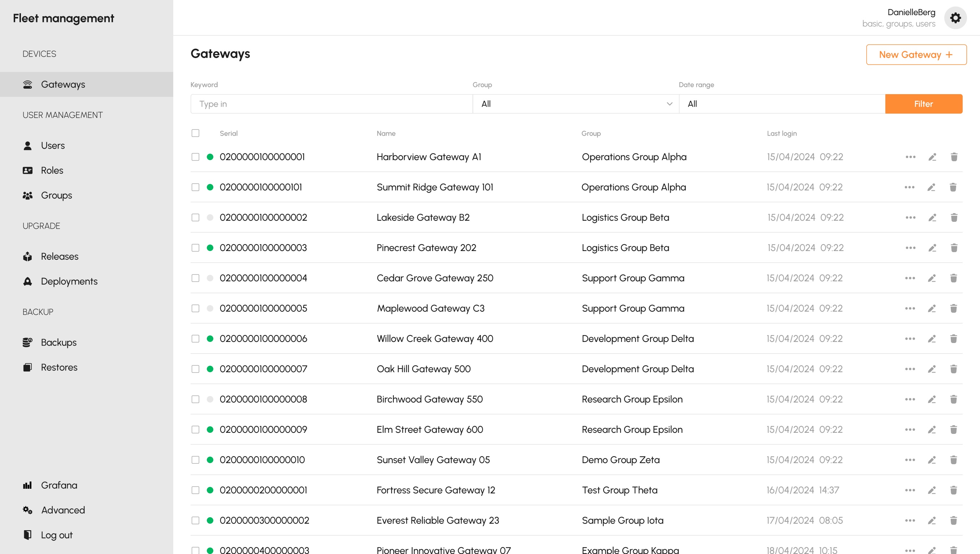Click the 16/04/2024 14:37 last login
The width and height of the screenshot is (980, 554).
[802, 490]
